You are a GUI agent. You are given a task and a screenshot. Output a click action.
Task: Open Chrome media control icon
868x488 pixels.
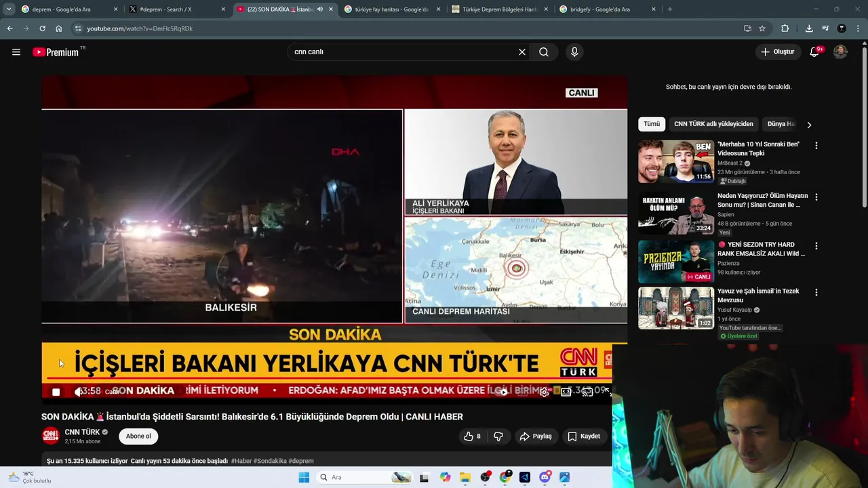pyautogui.click(x=825, y=28)
